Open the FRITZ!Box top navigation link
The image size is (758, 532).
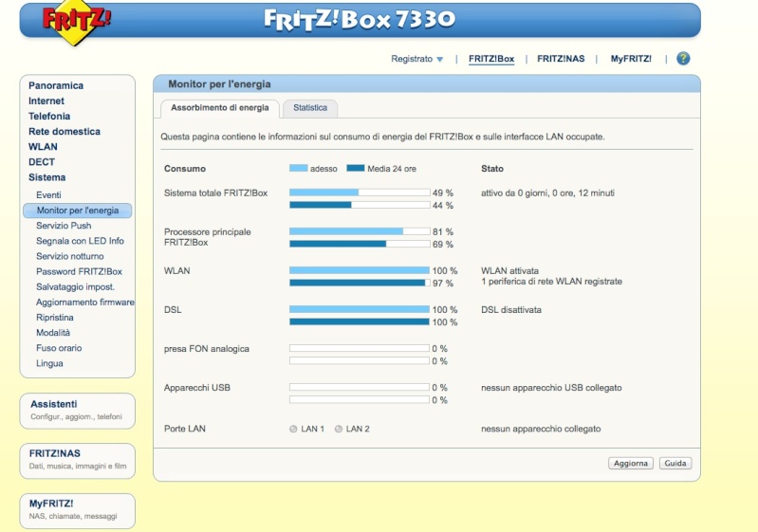point(491,59)
